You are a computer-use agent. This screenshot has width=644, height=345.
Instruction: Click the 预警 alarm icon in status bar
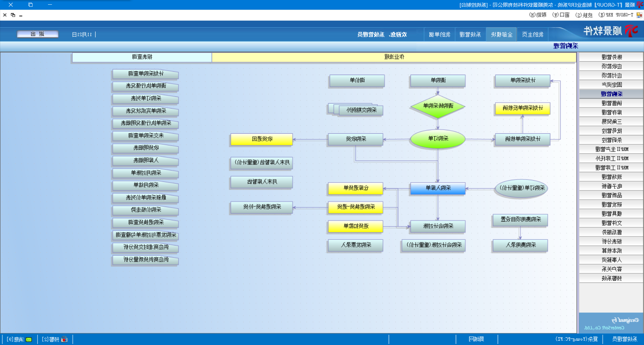coord(64,339)
